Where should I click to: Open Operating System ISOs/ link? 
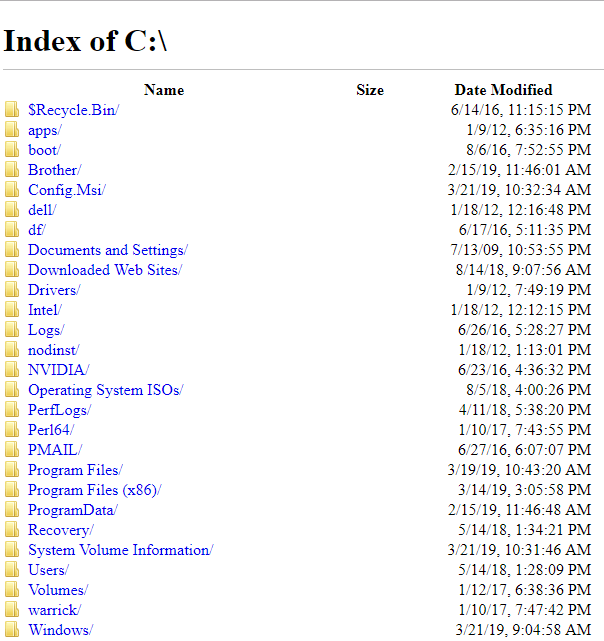[x=106, y=390]
